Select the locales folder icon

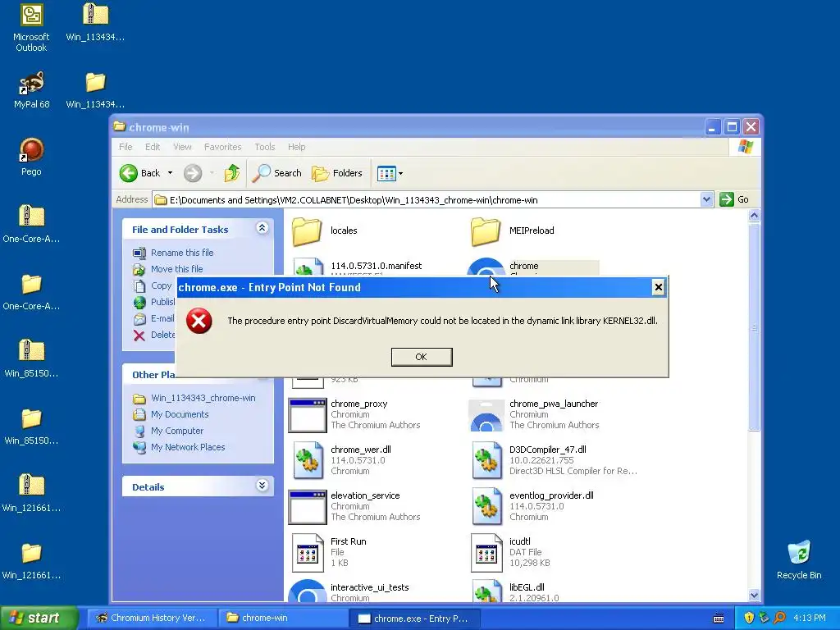pyautogui.click(x=307, y=231)
